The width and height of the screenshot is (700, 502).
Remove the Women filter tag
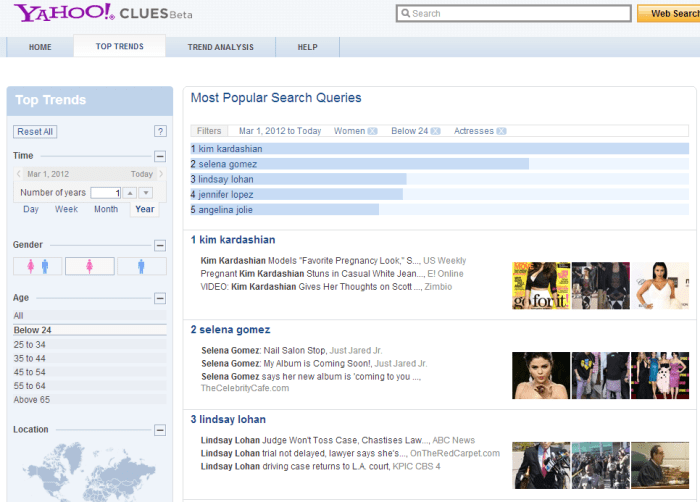[x=372, y=131]
